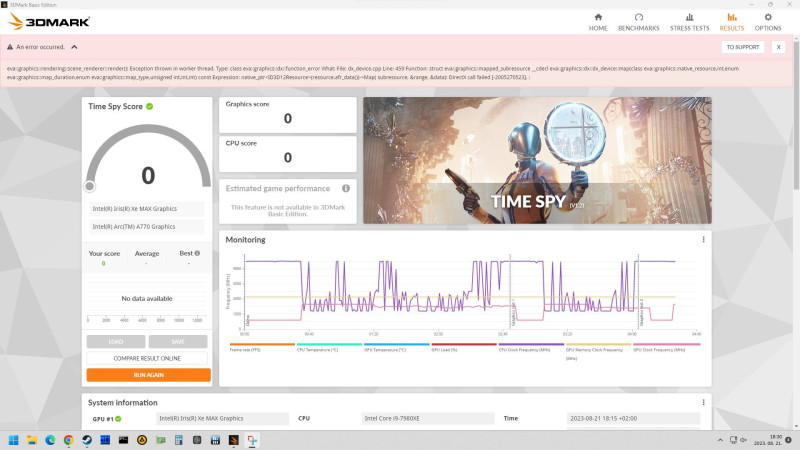Click the To Support button

[743, 47]
